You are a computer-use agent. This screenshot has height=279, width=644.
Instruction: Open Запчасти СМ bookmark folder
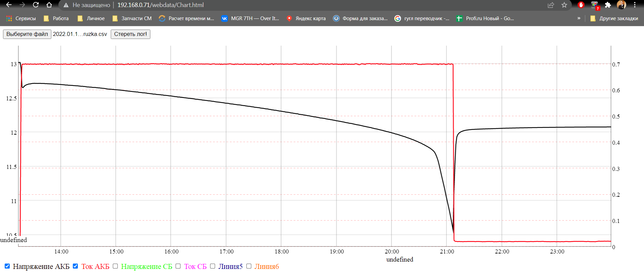tap(132, 18)
